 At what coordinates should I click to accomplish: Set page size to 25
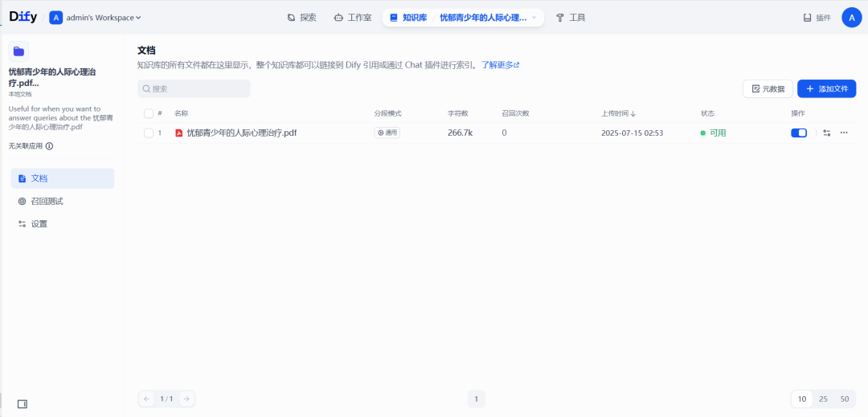[823, 399]
